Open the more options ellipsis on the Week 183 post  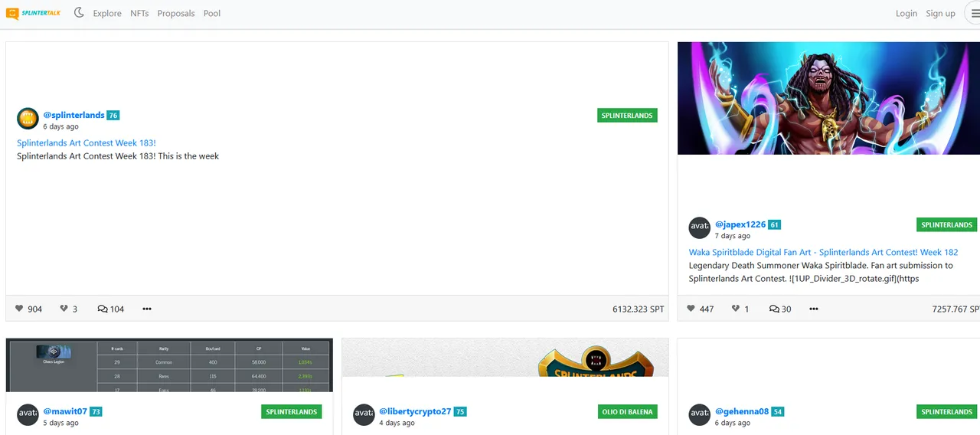pyautogui.click(x=147, y=309)
